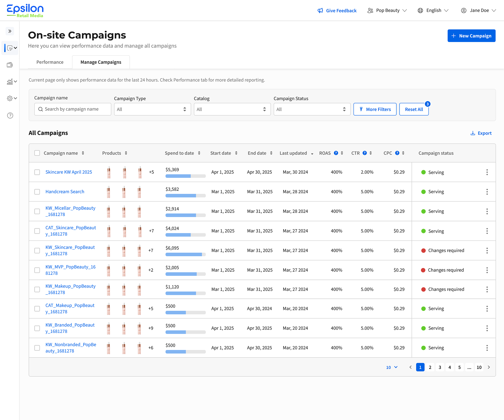This screenshot has height=420, width=504.
Task: Select the checkbox for Handcream Search row
Action: pos(37,192)
